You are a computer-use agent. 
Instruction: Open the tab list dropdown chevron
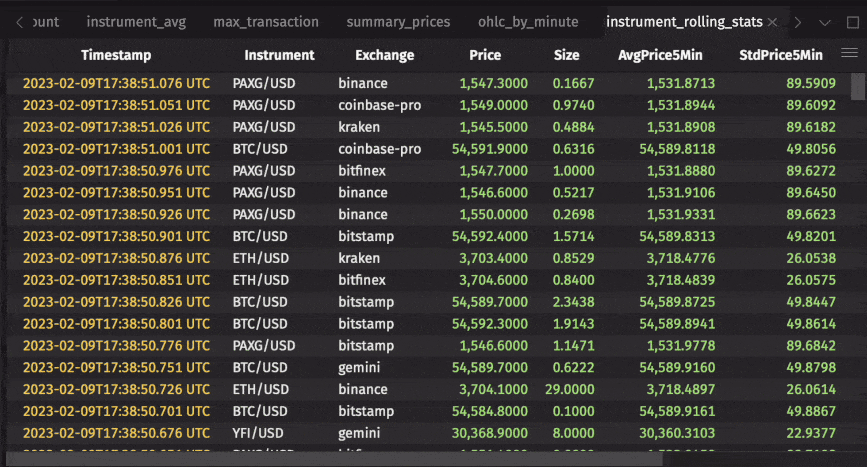(824, 22)
